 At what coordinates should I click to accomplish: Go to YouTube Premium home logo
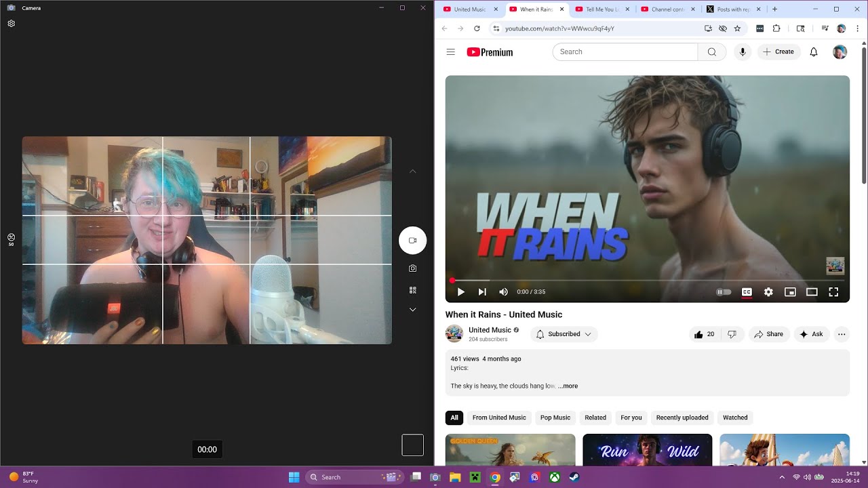point(490,52)
